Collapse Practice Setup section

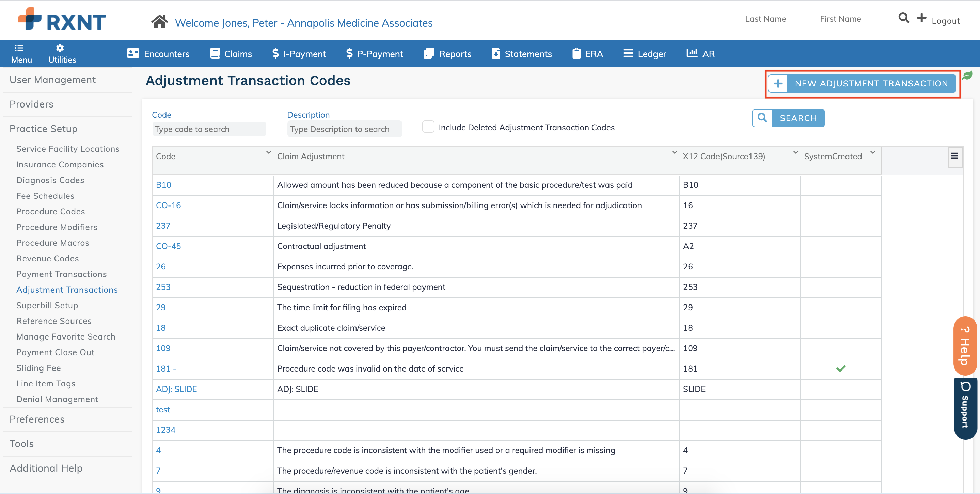tap(43, 129)
